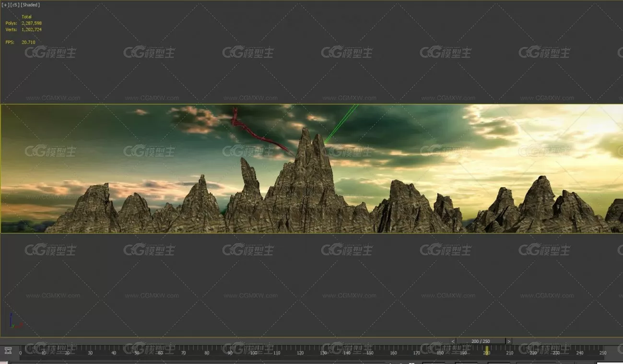Screen dimensions: 623x364
Task: Jump to frame 50 on the timeline
Action: (137, 353)
